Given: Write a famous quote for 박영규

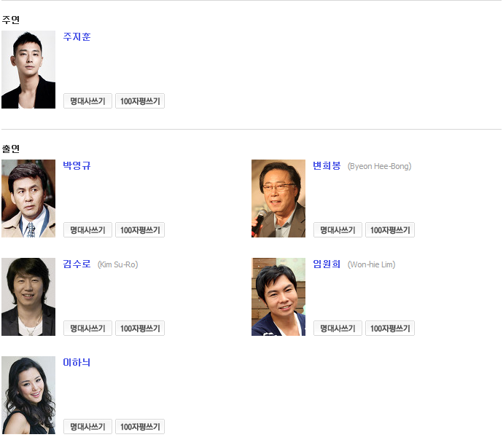Looking at the screenshot, I should click(87, 230).
